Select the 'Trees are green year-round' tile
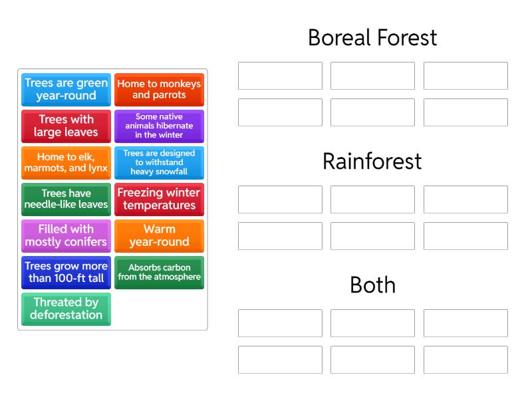Image resolution: width=532 pixels, height=399 pixels. (x=66, y=90)
